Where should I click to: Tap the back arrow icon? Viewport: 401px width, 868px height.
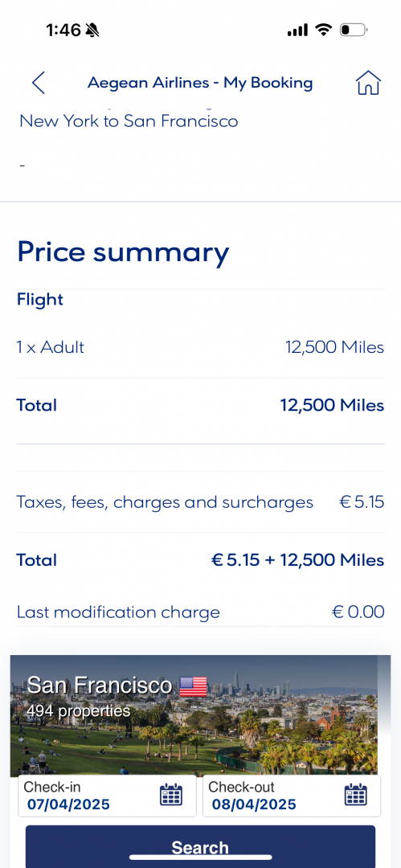(x=39, y=83)
